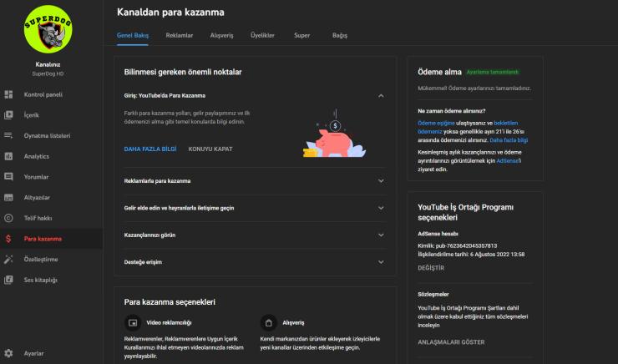This screenshot has width=618, height=364.
Task: Open the Analytics chart icon
Action: (x=8, y=156)
